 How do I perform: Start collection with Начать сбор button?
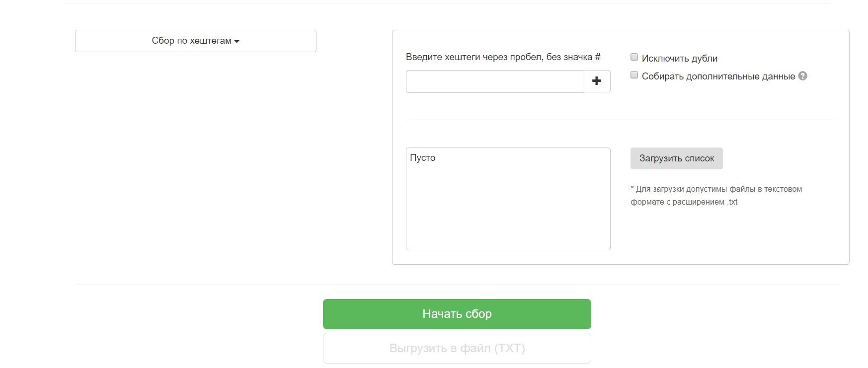457,314
